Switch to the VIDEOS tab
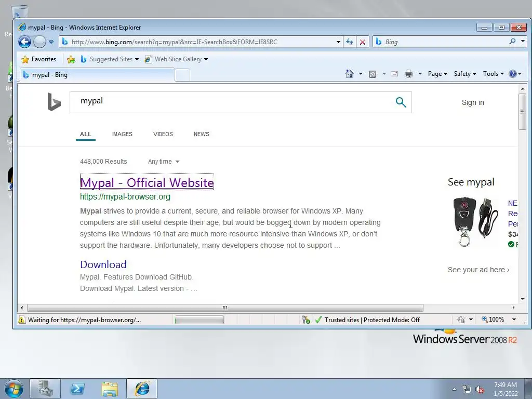This screenshot has height=399, width=532. pos(163,135)
